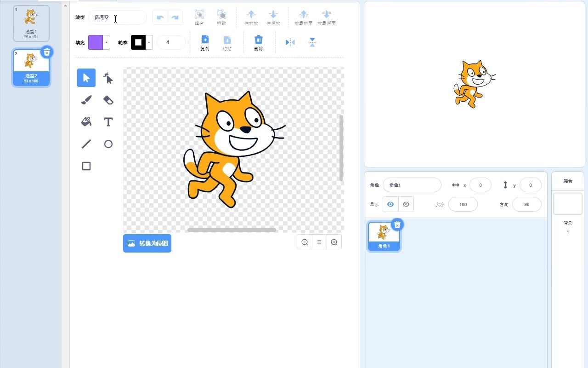The width and height of the screenshot is (588, 368).
Task: Hide the sprite with crossed-eye button
Action: 406,204
